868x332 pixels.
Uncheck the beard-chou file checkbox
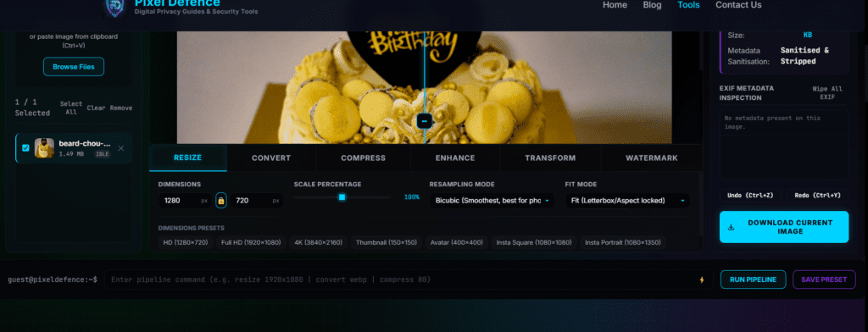(25, 147)
